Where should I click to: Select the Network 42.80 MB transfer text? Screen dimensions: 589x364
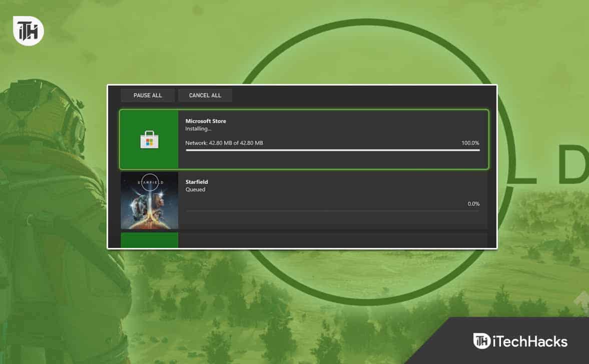pyautogui.click(x=224, y=142)
